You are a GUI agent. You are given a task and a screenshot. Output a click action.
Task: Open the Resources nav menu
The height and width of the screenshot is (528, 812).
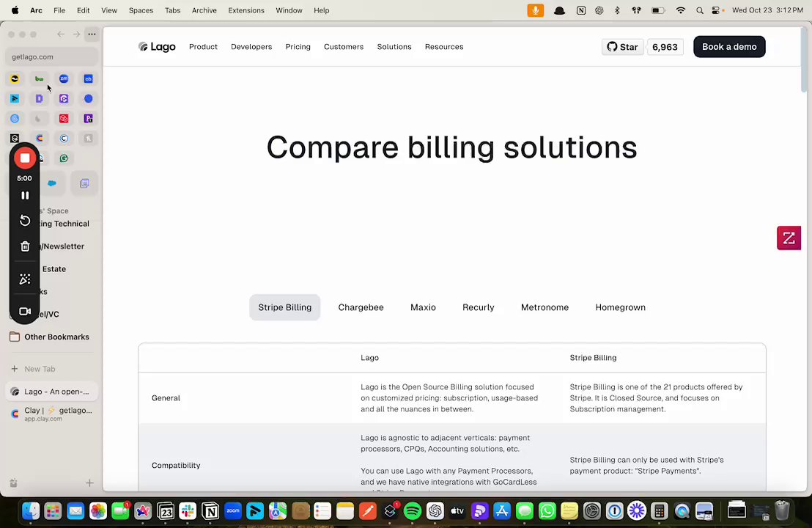(x=444, y=47)
